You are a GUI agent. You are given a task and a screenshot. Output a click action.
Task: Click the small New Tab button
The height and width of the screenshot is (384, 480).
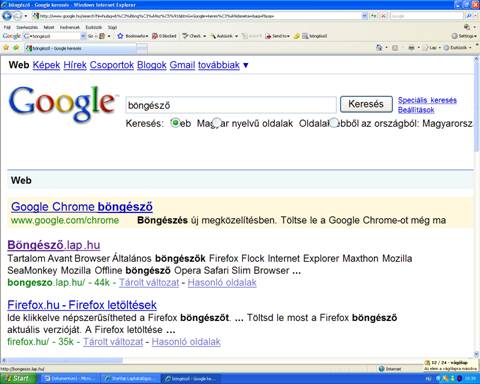142,49
